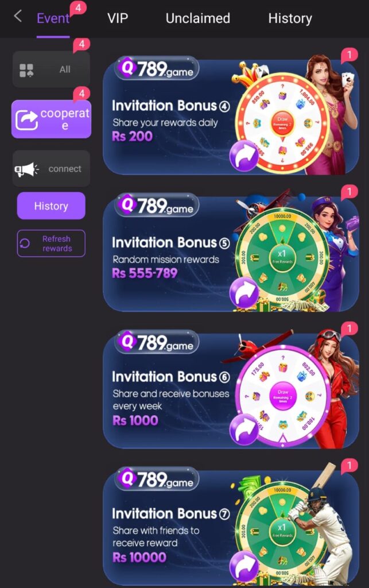The height and width of the screenshot is (588, 369).
Task: Open the Unclaimed tab
Action: 198,18
